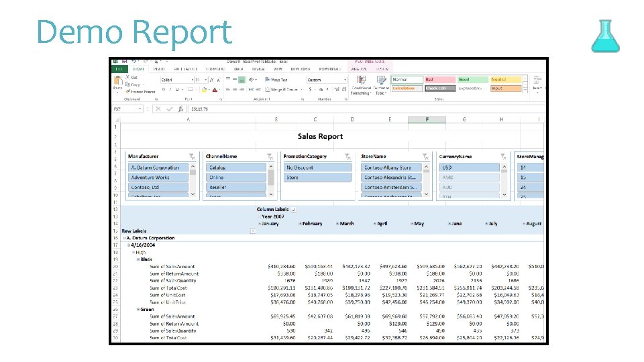Click the Increase Font Size icon
Viewport: 644px width, 362px height.
[212, 80]
